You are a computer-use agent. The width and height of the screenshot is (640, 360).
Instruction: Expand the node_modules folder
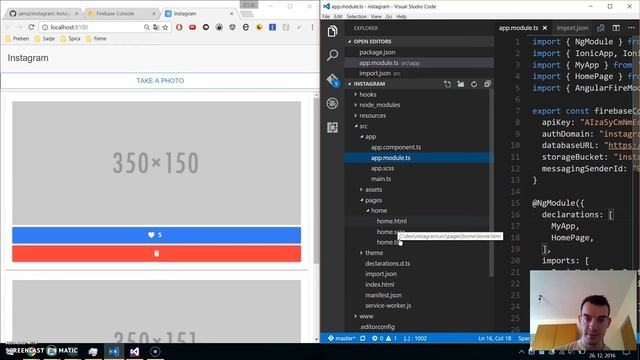click(379, 105)
